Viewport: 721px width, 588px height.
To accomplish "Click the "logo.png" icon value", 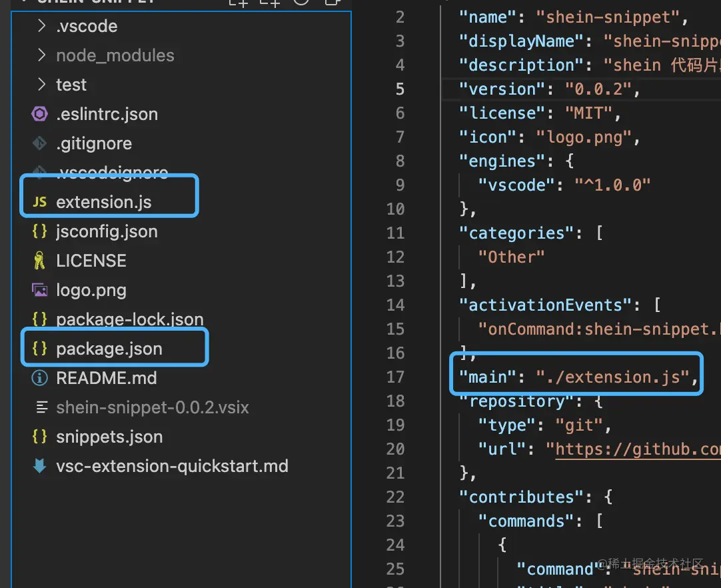I will 584,137.
